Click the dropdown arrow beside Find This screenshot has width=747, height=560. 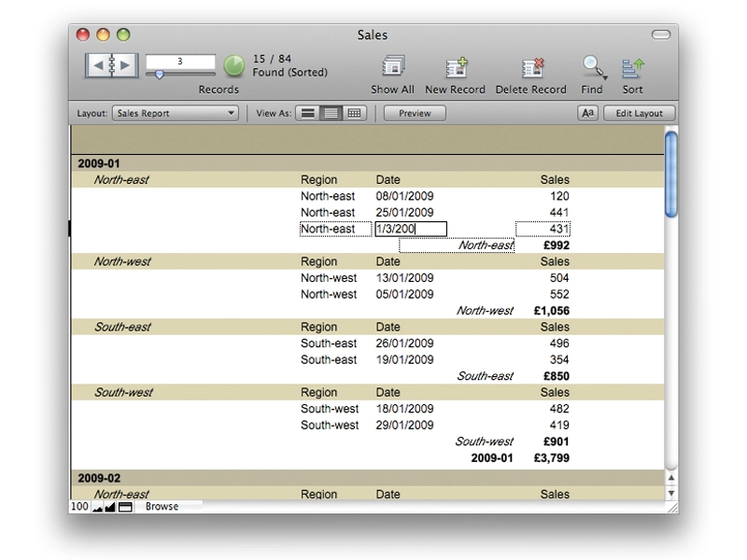point(604,77)
